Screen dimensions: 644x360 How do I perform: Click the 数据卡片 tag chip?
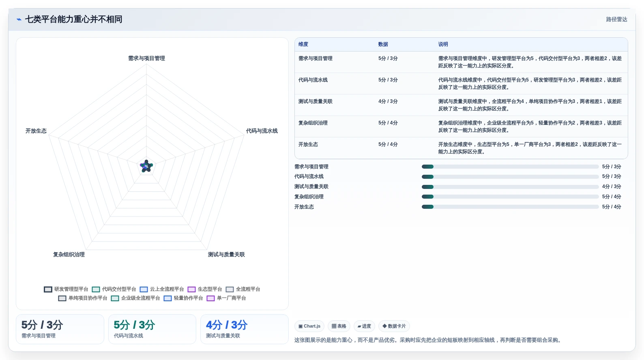(x=394, y=326)
